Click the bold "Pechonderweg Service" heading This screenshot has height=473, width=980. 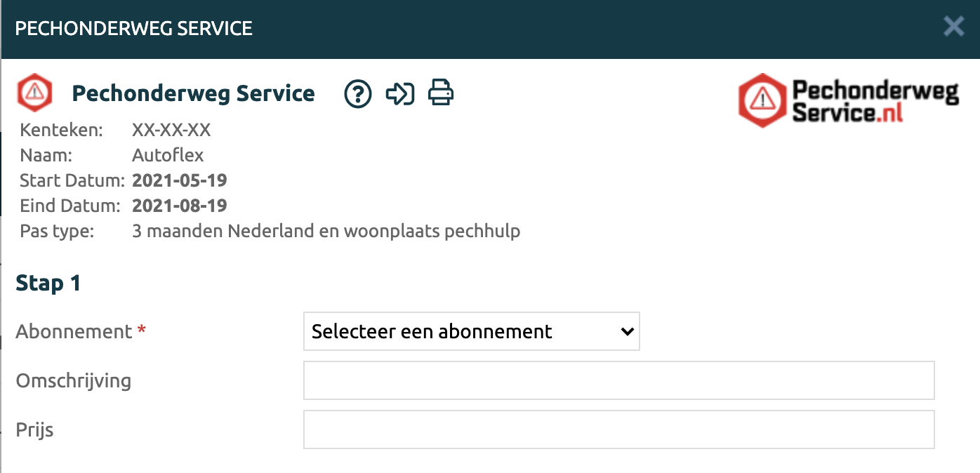pos(193,93)
